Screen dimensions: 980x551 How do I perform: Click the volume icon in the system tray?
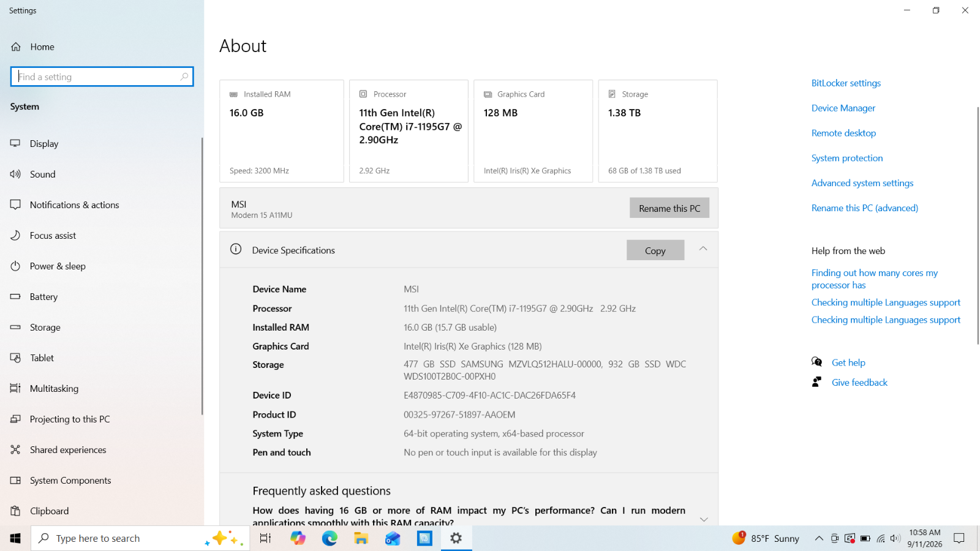895,538
